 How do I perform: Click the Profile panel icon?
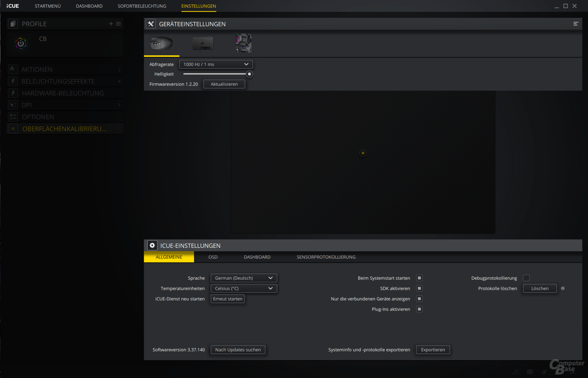[13, 24]
